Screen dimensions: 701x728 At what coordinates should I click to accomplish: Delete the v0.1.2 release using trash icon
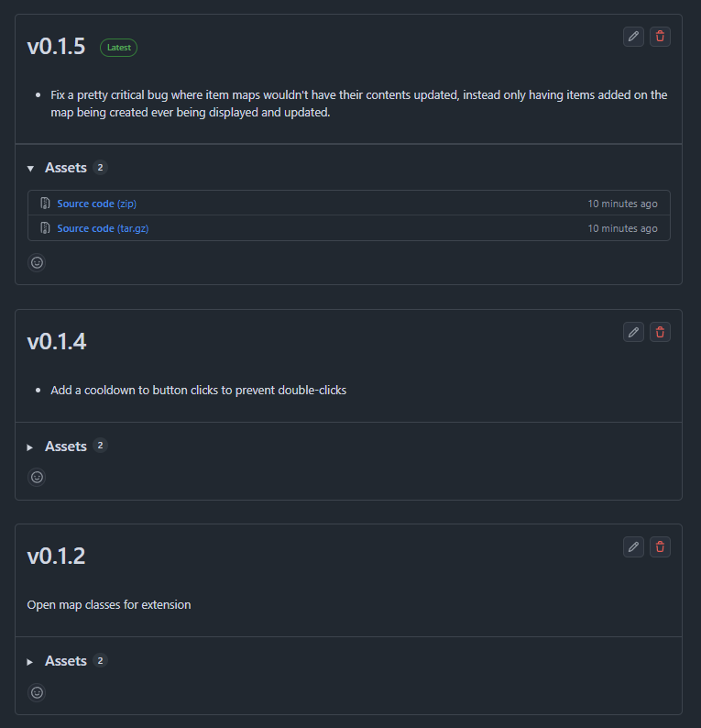(660, 546)
